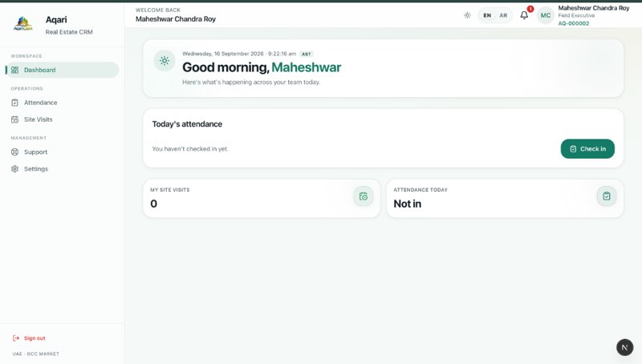The image size is (642, 364).
Task: Click the Dashboard grid icon
Action: coord(14,70)
